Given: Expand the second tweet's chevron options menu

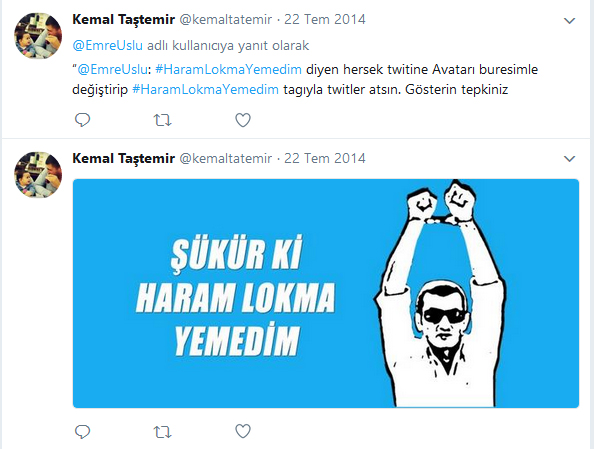Looking at the screenshot, I should coord(569,159).
